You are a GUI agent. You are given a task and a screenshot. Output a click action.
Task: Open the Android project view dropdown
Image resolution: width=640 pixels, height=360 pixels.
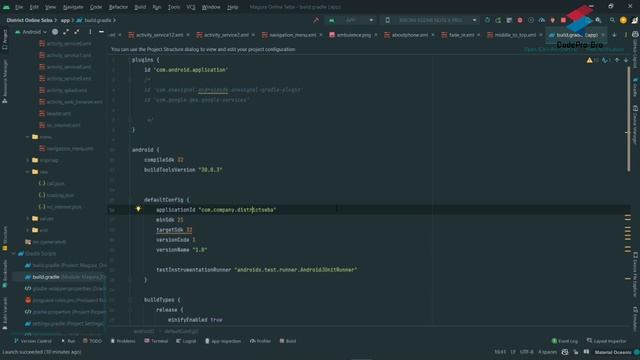[x=31, y=32]
